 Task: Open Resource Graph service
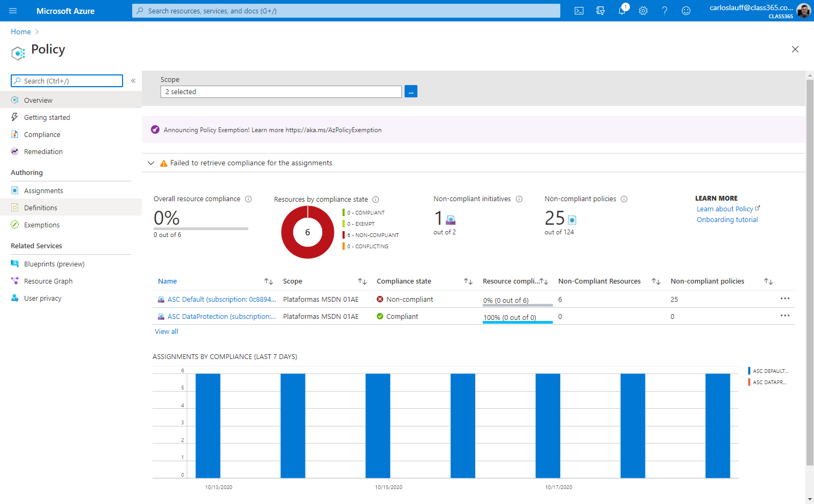tap(71, 281)
